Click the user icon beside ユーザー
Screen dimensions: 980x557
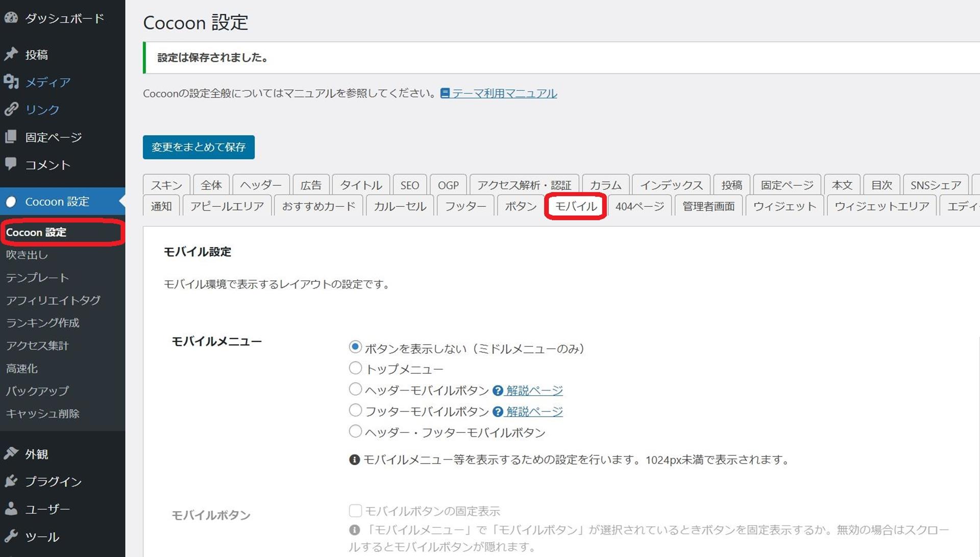point(11,508)
